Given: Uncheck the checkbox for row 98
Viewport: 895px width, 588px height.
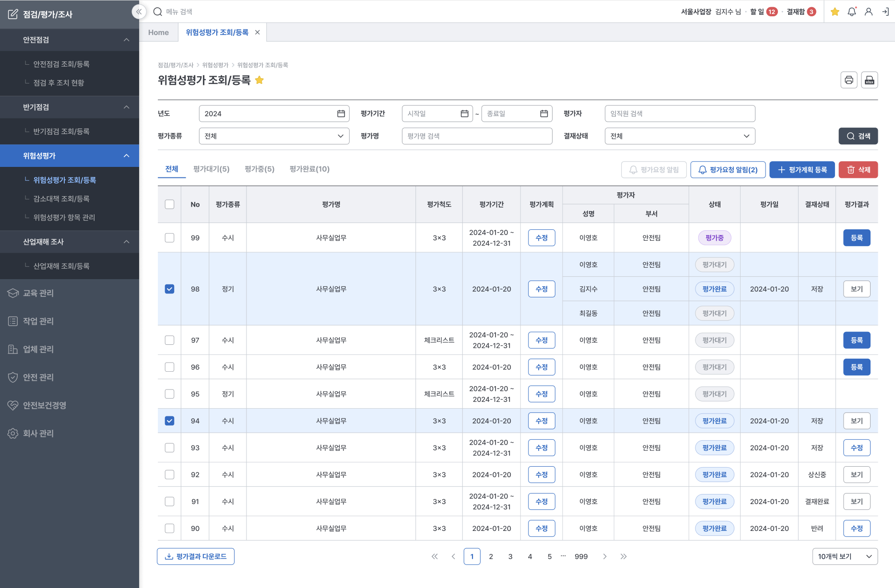Looking at the screenshot, I should click(x=169, y=289).
